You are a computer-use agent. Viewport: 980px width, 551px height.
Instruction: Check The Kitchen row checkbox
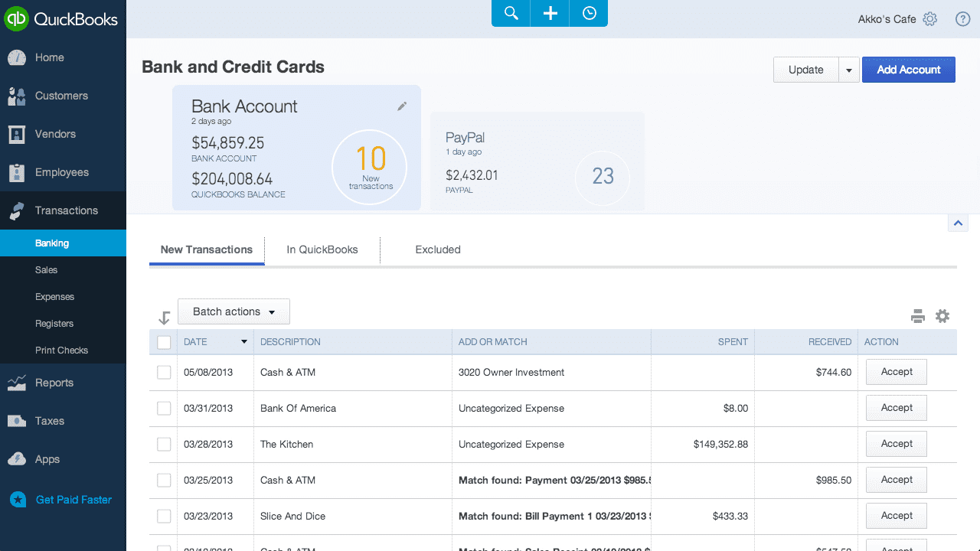coord(164,444)
